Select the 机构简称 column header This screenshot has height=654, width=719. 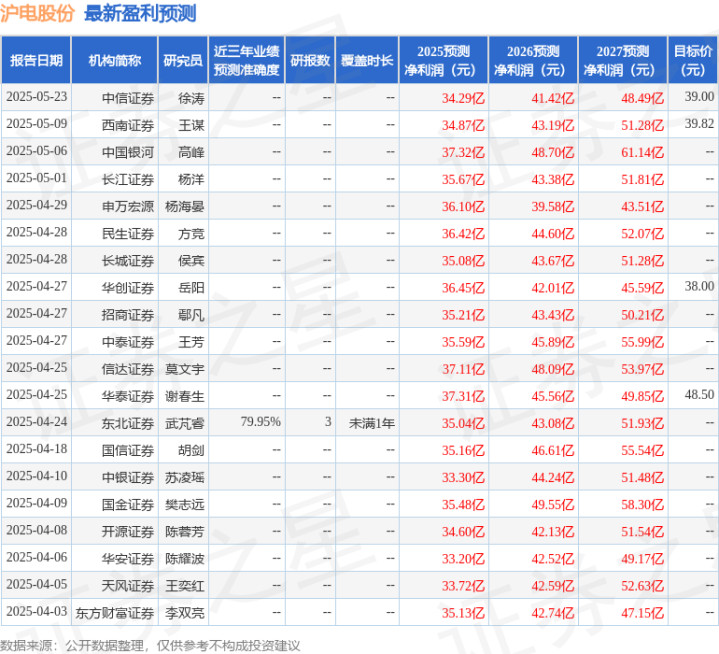tap(115, 60)
